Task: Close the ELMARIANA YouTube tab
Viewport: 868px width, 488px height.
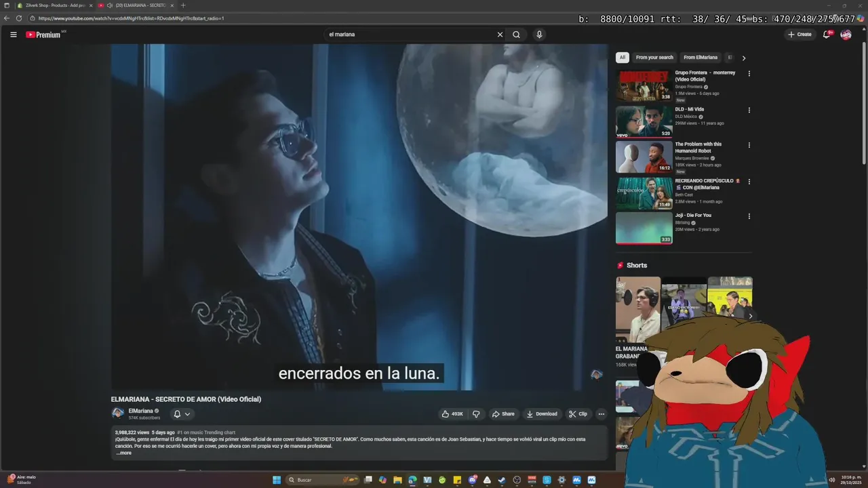Action: (x=172, y=5)
